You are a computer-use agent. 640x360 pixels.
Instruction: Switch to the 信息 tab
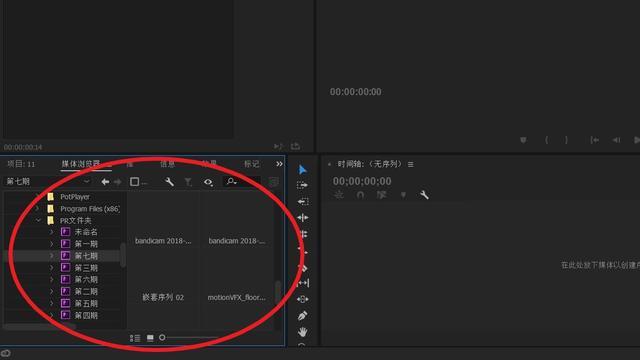point(168,164)
